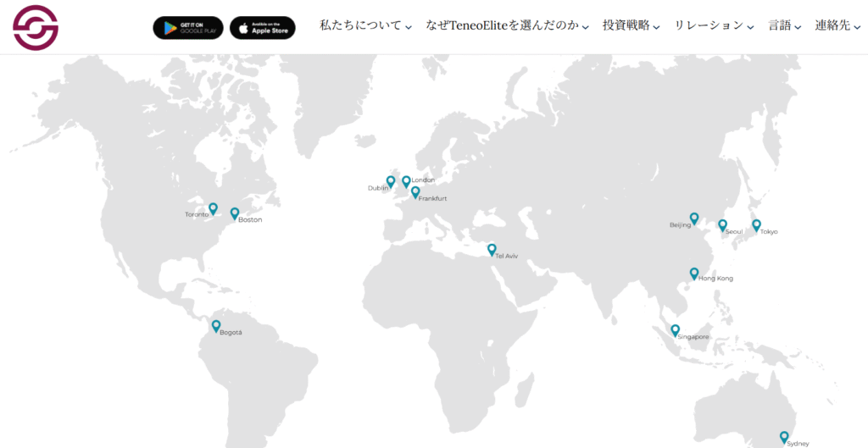Expand the chevron next to リレーション
Screen dimensions: 868x448
(x=751, y=27)
